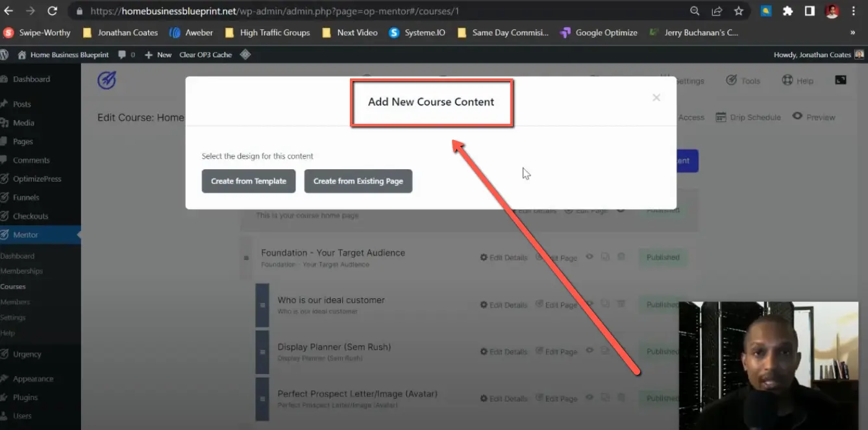Screen dimensions: 868x430
Task: Toggle preview eye on Perfect Prospect Letter row
Action: tap(589, 398)
